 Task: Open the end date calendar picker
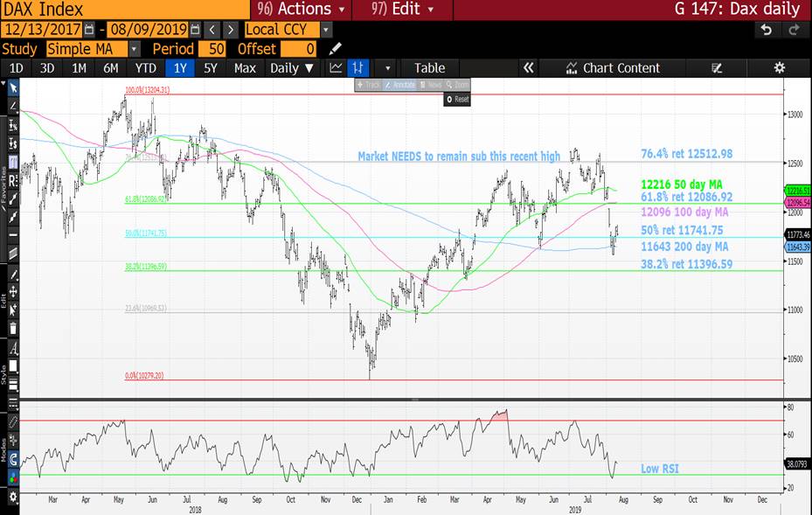point(195,30)
